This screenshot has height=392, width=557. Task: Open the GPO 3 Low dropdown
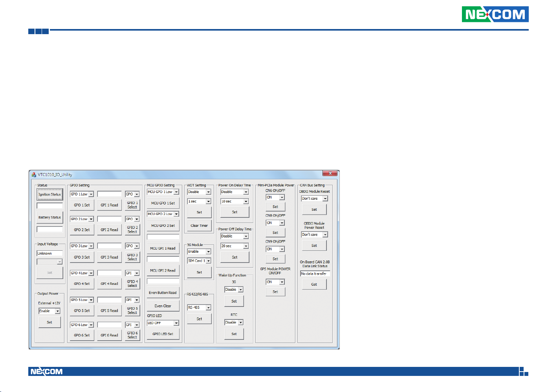point(82,246)
